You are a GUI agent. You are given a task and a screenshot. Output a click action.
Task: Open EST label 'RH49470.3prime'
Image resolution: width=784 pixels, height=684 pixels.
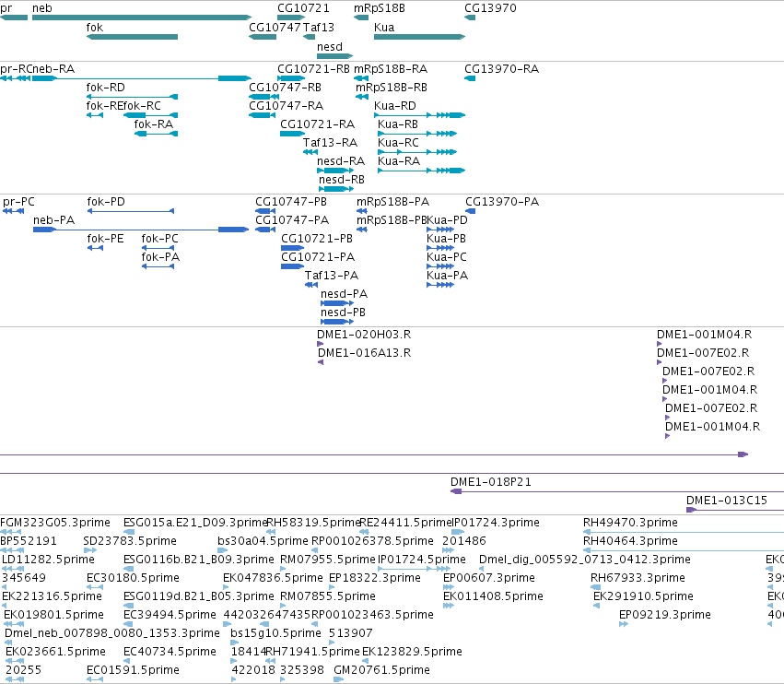630,522
